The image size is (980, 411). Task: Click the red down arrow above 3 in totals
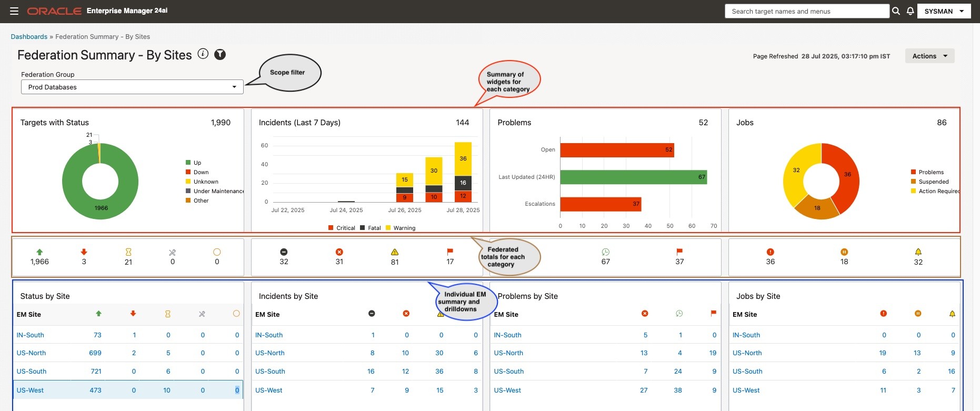[84, 252]
